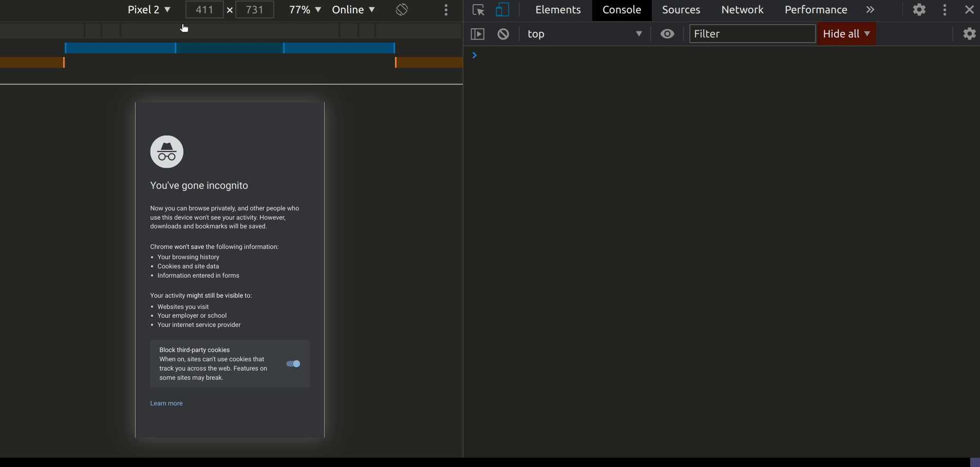This screenshot has height=467, width=980.
Task: Click the incognito spy icon
Action: tap(167, 152)
